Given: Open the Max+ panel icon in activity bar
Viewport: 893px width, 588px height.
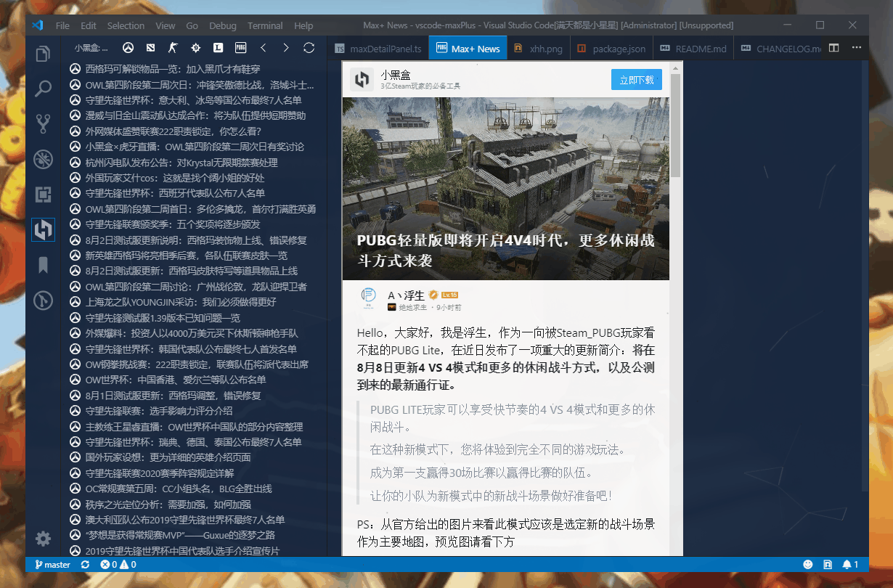Looking at the screenshot, I should click(43, 229).
